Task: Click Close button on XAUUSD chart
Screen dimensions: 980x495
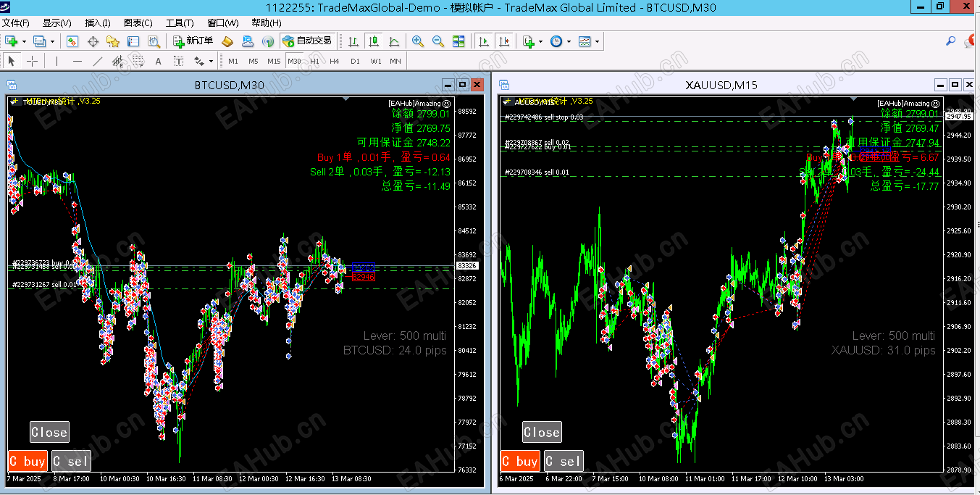Action: tap(542, 432)
